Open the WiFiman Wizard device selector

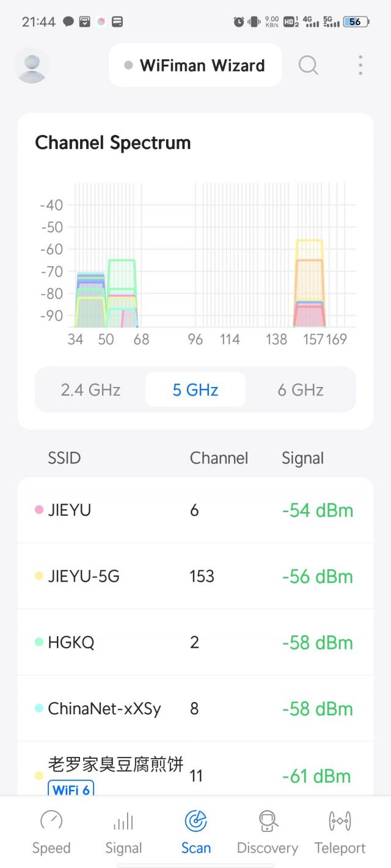(x=195, y=65)
